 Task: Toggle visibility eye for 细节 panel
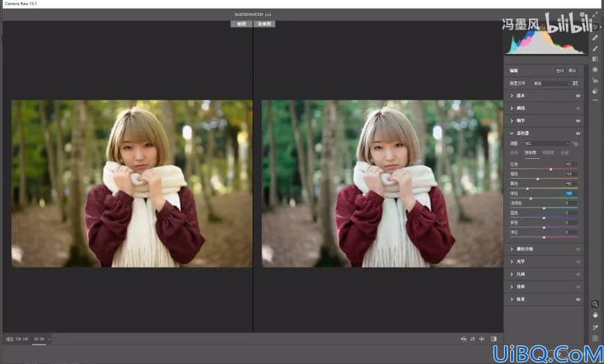click(578, 121)
